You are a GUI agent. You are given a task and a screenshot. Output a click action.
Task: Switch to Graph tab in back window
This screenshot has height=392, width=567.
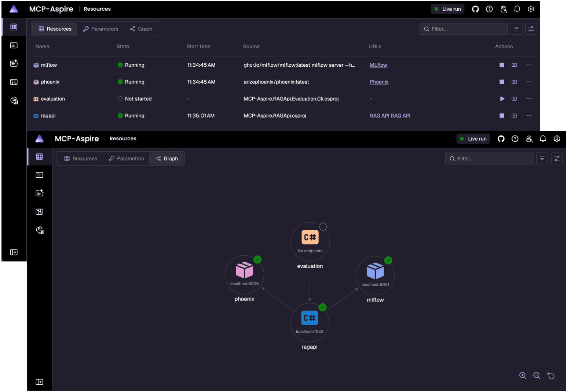[x=141, y=29]
